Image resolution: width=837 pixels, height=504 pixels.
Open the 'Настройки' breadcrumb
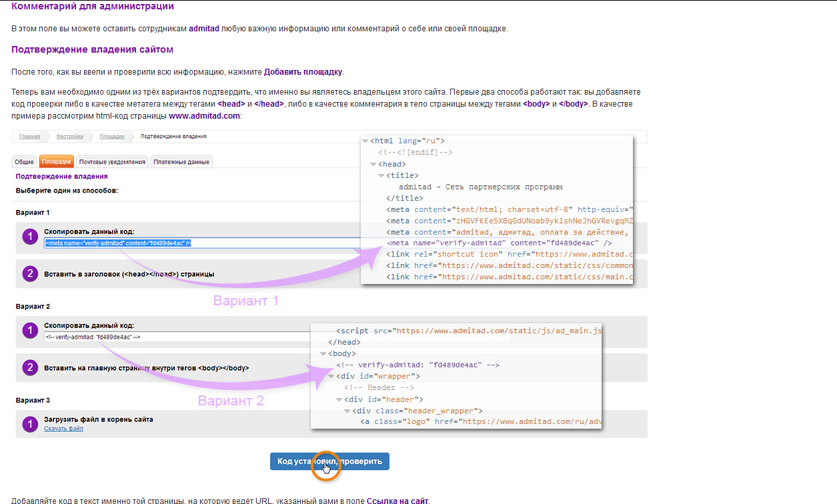point(70,136)
